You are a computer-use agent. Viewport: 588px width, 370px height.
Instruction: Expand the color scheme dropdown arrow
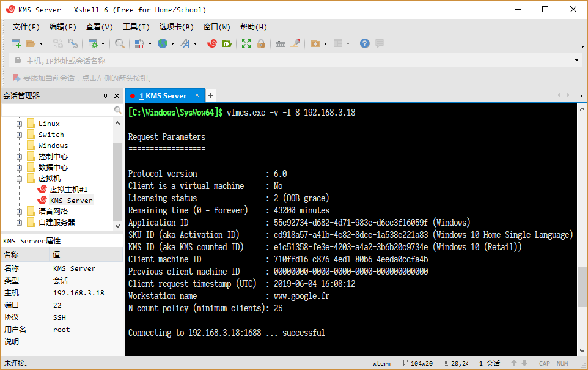pyautogui.click(x=150, y=44)
